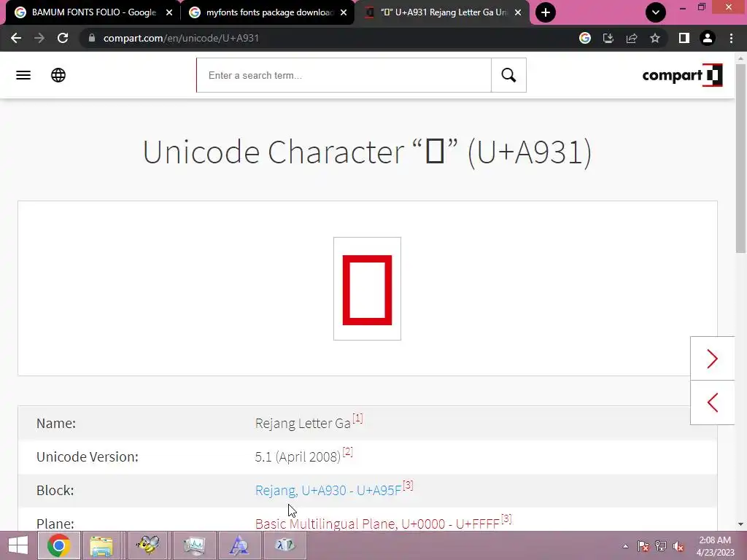This screenshot has width=747, height=560.
Task: Click the address bar URL
Action: pyautogui.click(x=181, y=38)
